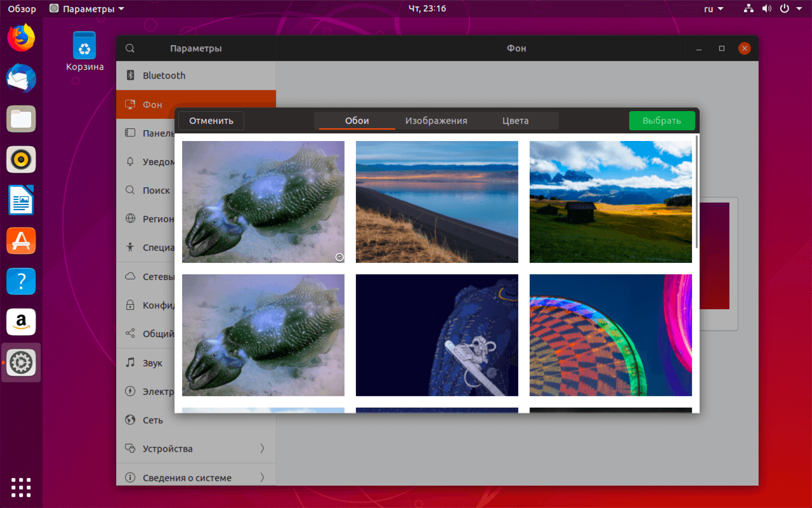Open Ubuntu Software from the dock
This screenshot has height=508, width=812.
click(x=21, y=241)
